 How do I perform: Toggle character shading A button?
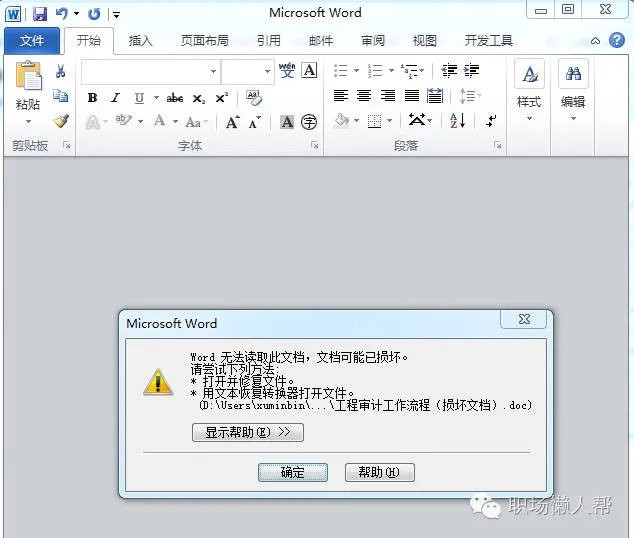[x=287, y=122]
